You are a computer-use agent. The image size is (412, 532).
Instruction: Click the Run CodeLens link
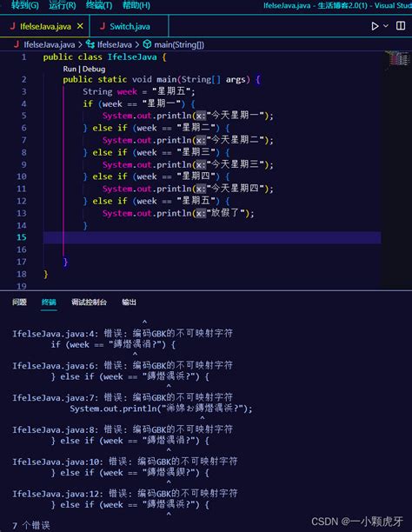[x=70, y=69]
